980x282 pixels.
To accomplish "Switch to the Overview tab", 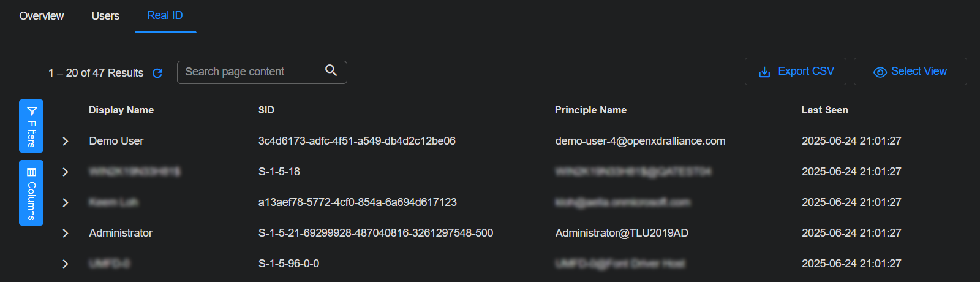I will click(x=42, y=16).
